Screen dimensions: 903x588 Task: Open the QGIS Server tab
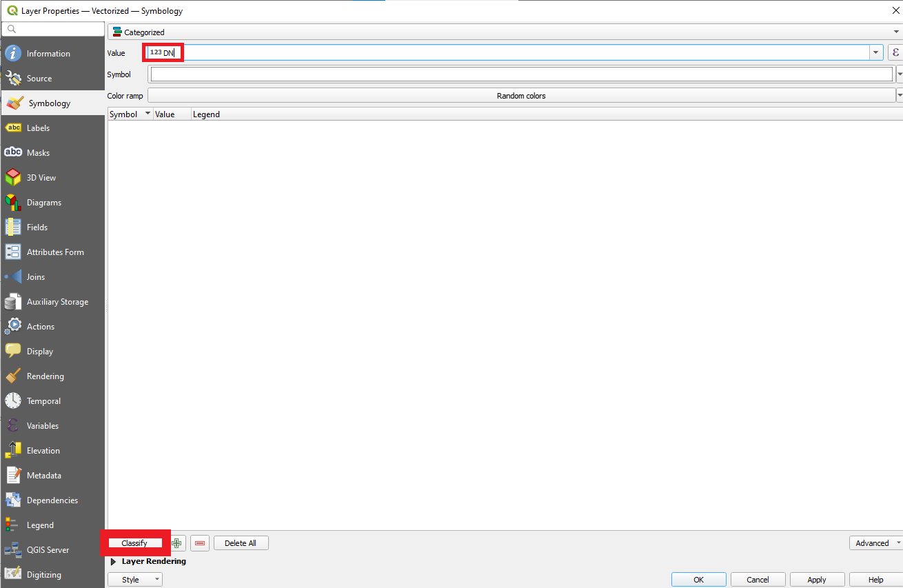tap(52, 549)
